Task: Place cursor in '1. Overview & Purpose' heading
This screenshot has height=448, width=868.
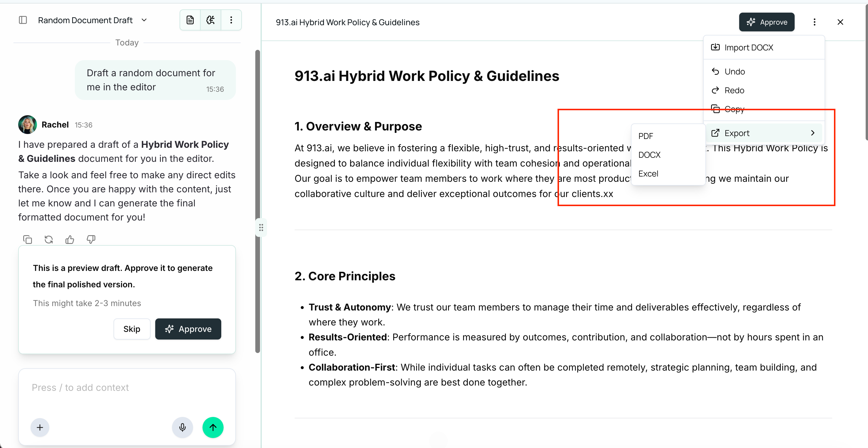Action: (358, 127)
